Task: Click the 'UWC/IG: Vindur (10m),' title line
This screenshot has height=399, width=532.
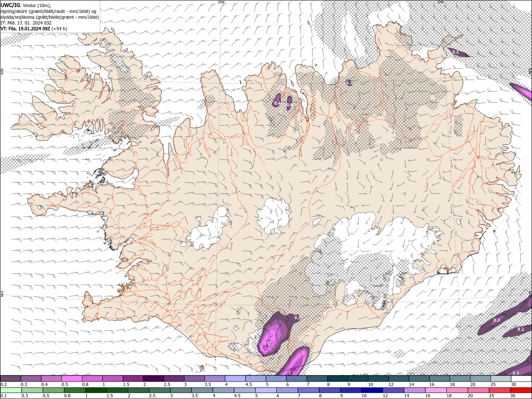Action: coord(26,5)
